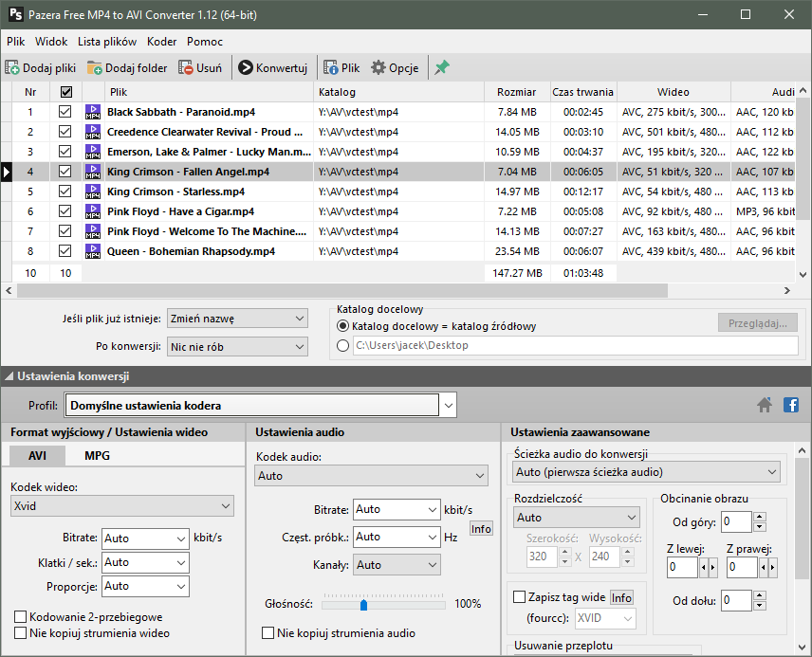Screen dimensions: 812x657
Task: Click the output folder path field
Action: [576, 345]
